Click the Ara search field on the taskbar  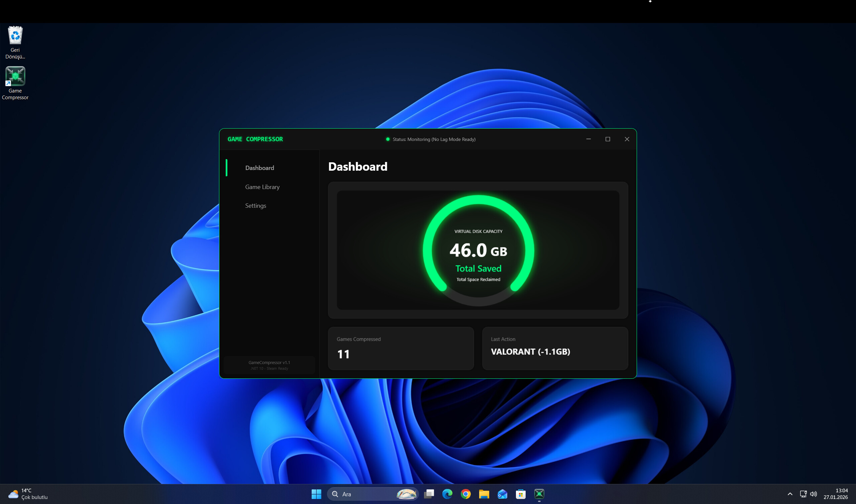(x=360, y=494)
